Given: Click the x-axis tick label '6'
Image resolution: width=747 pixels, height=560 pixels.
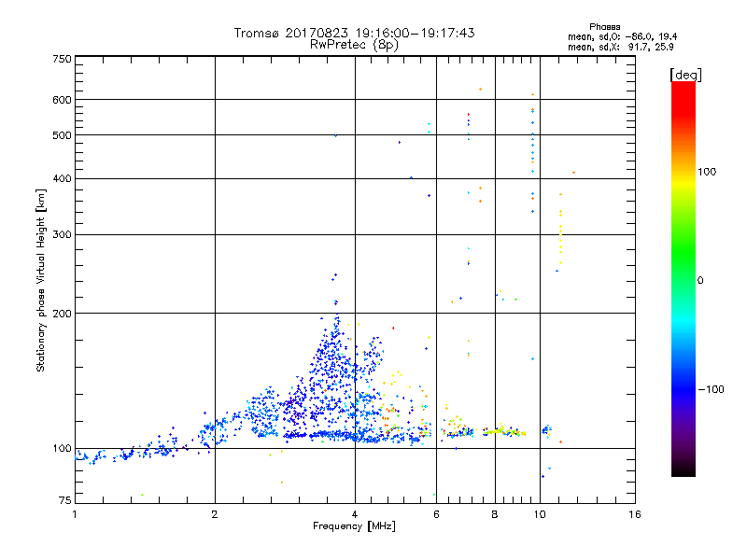Looking at the screenshot, I should [436, 514].
